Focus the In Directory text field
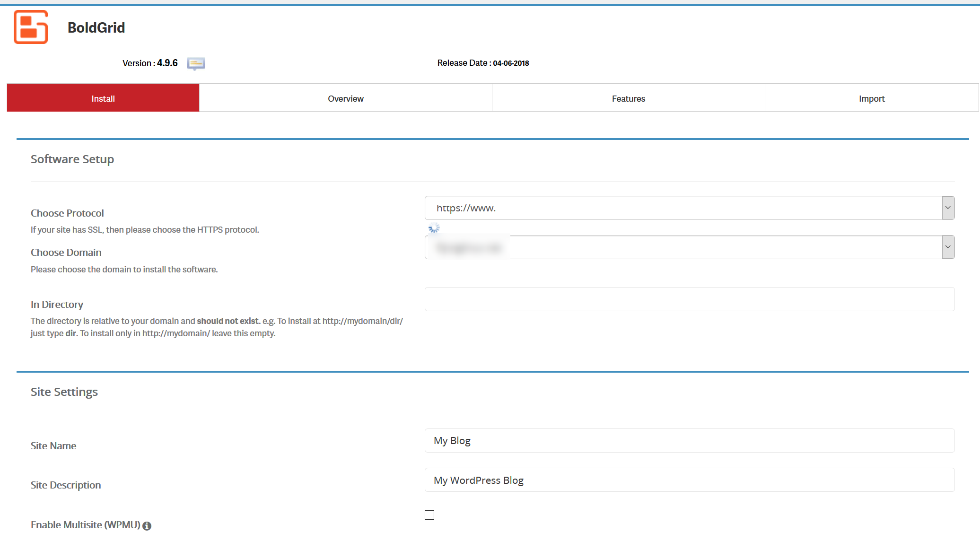980x550 pixels. (x=689, y=299)
